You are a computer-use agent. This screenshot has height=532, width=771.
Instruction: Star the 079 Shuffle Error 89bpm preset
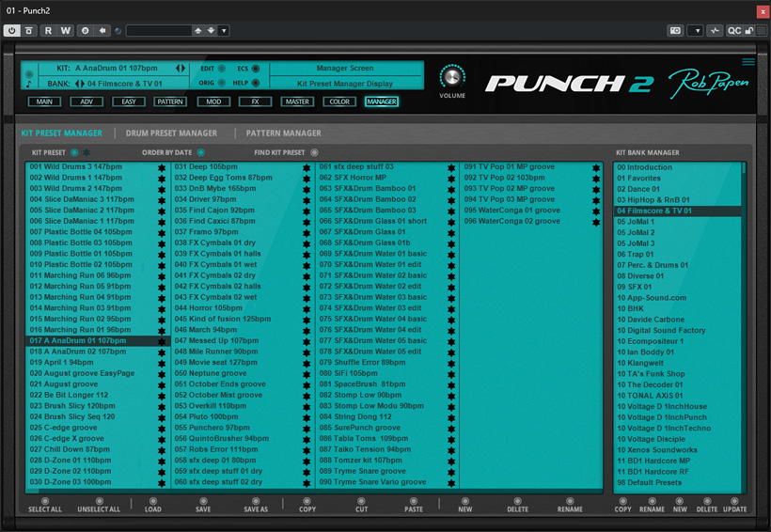coord(451,364)
